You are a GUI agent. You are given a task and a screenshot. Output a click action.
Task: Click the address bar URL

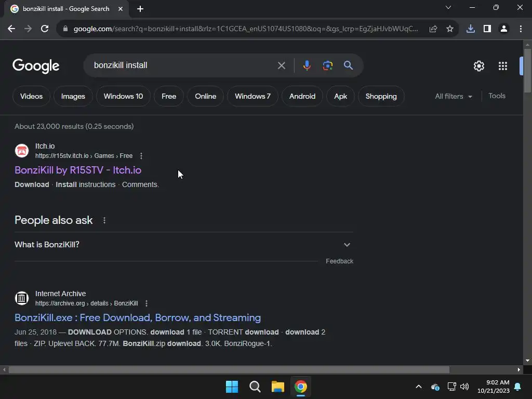(246, 29)
